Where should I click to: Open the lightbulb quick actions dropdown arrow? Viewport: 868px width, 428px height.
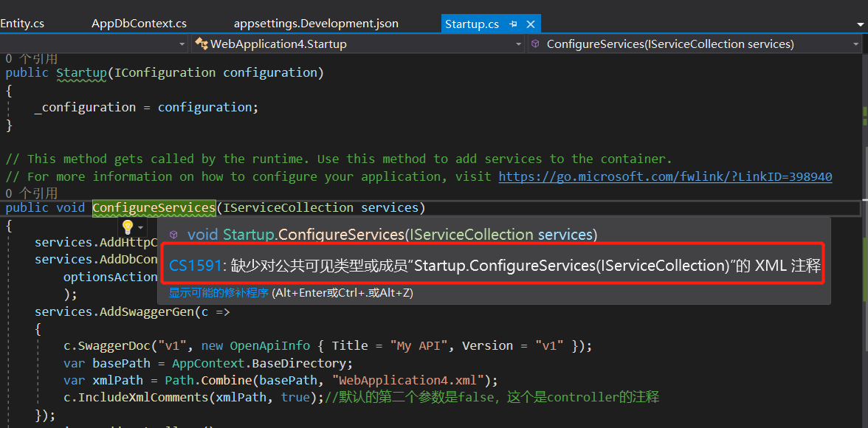[x=140, y=228]
